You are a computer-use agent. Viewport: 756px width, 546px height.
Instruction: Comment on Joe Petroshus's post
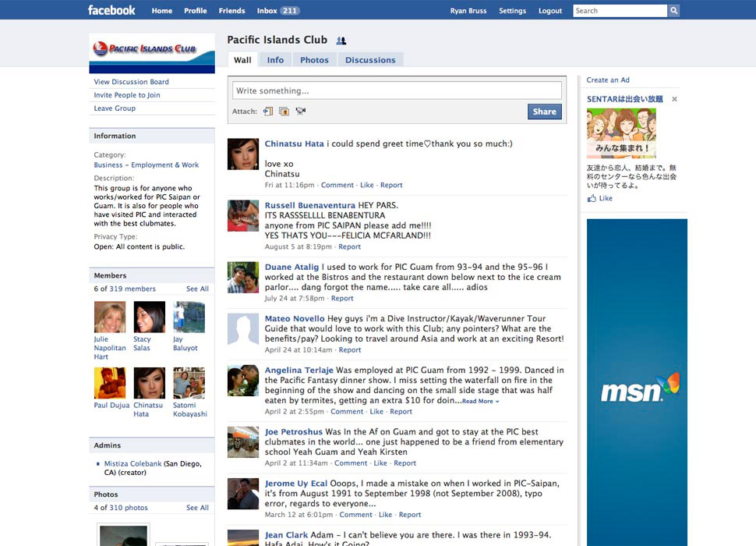coord(351,463)
